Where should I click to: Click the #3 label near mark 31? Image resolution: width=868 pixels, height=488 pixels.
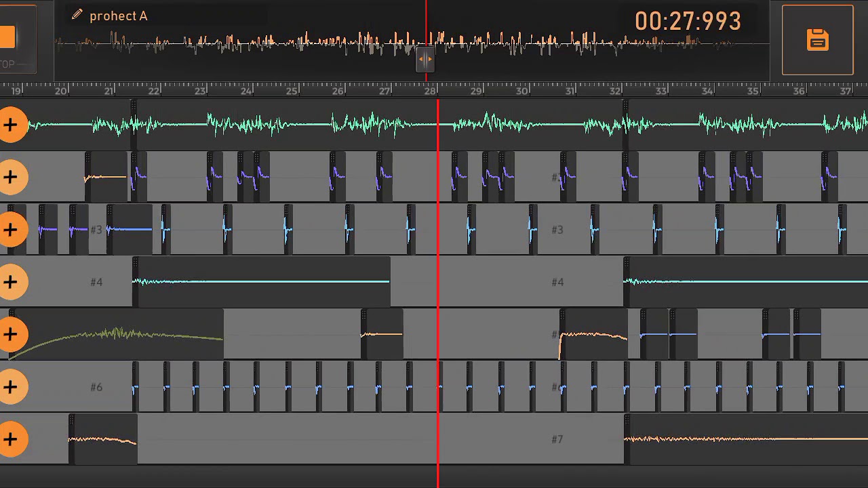pos(557,230)
